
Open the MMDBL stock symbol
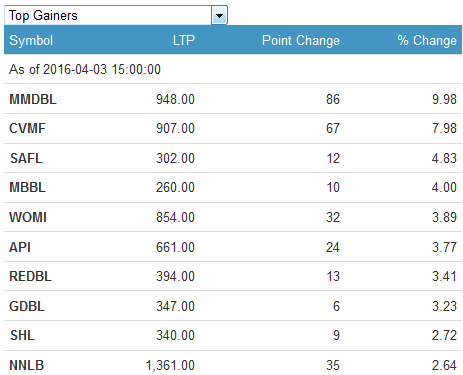click(x=33, y=99)
